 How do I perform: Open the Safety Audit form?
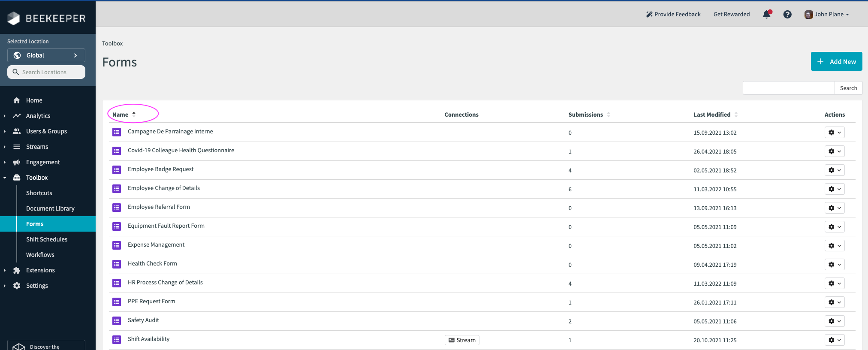(143, 320)
